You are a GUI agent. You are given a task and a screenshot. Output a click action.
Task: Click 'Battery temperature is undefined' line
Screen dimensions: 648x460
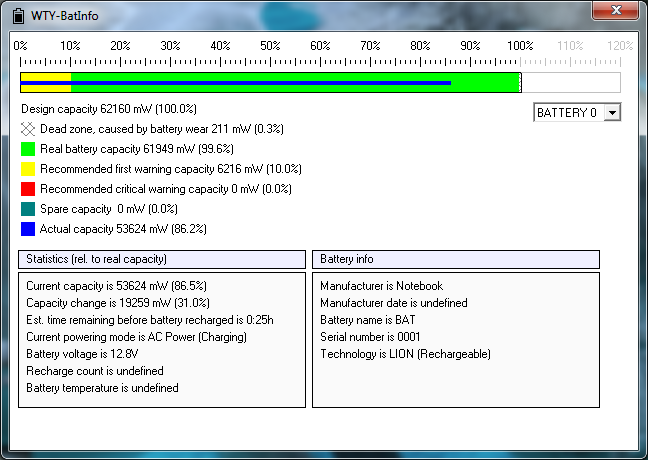(102, 388)
